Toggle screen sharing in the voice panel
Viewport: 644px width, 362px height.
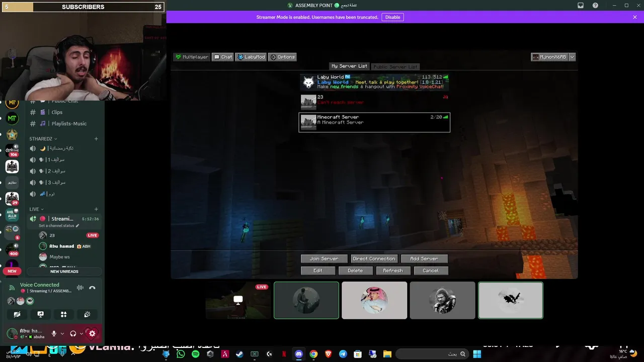(41, 314)
